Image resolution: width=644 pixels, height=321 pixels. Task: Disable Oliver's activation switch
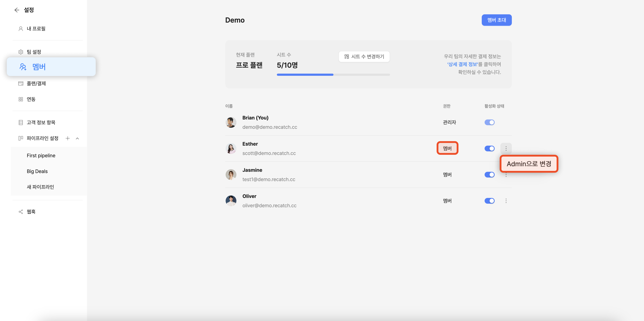489,201
